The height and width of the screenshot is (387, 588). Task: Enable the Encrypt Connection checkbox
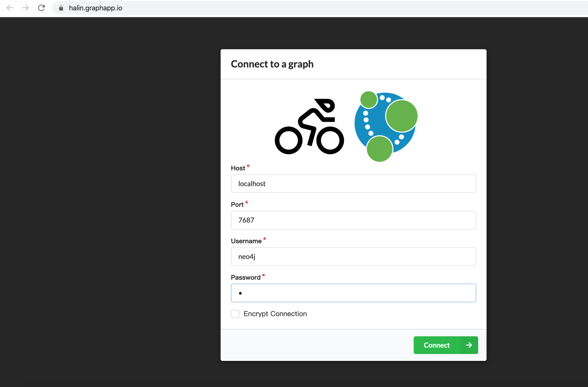pyautogui.click(x=235, y=314)
